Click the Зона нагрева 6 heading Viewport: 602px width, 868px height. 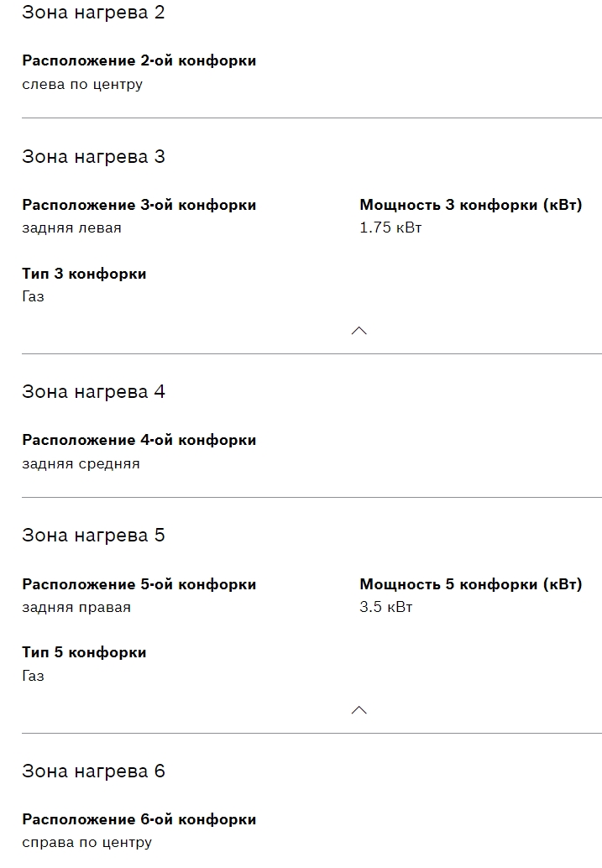click(x=93, y=771)
